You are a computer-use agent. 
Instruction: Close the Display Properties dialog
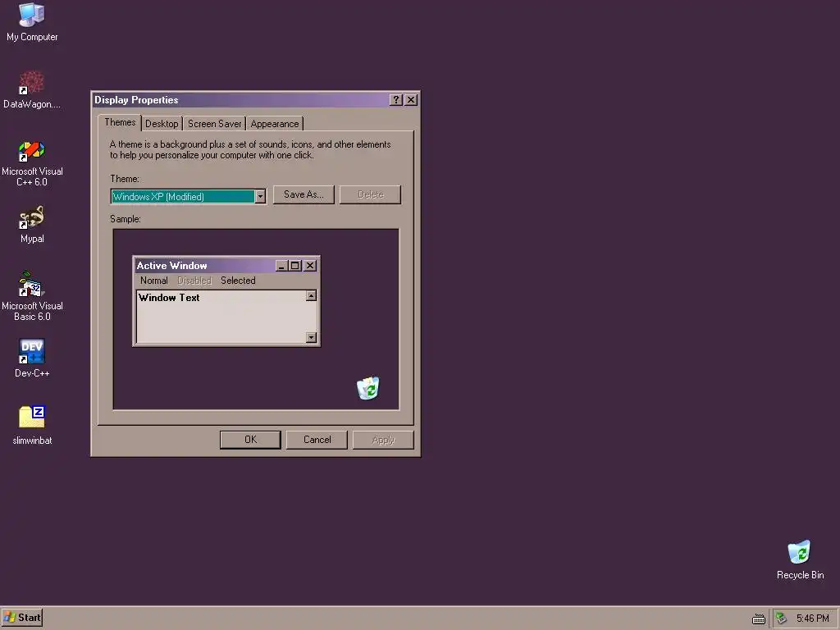coord(411,99)
